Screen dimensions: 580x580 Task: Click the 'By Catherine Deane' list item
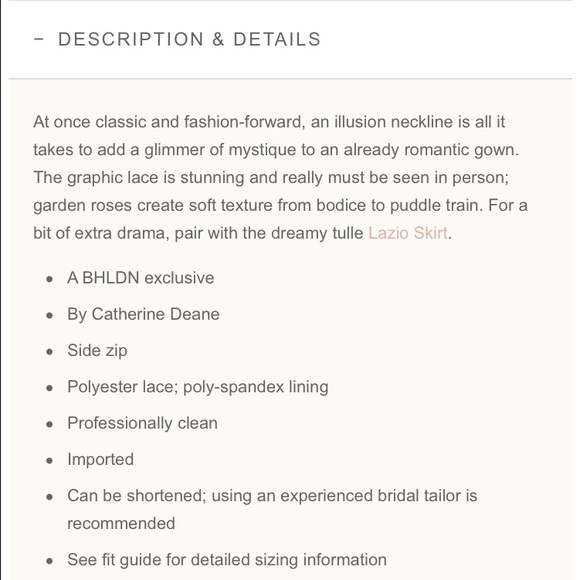click(x=144, y=314)
